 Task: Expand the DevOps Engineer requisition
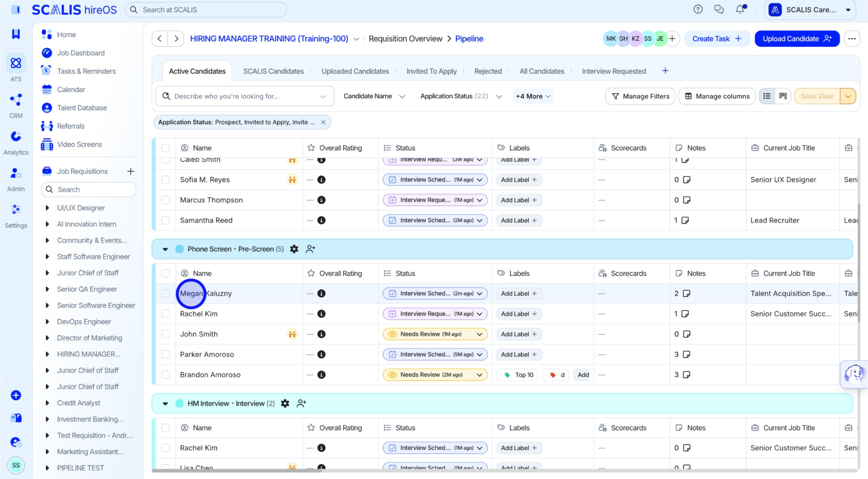click(47, 322)
